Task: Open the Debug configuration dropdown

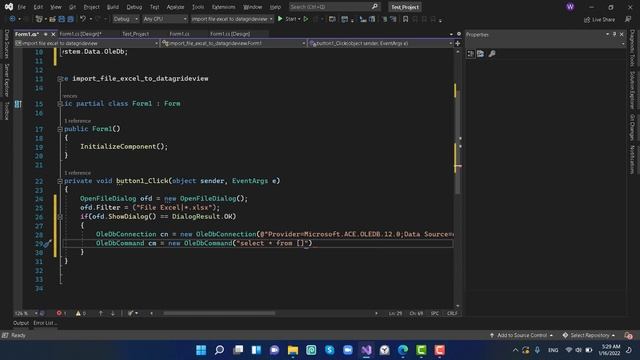Action: point(125,19)
